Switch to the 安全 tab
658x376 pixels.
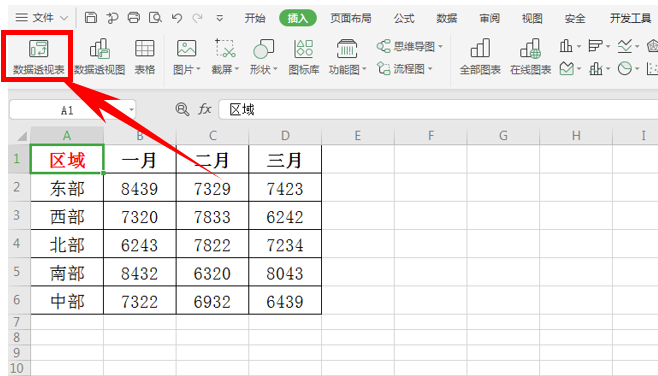(x=575, y=18)
